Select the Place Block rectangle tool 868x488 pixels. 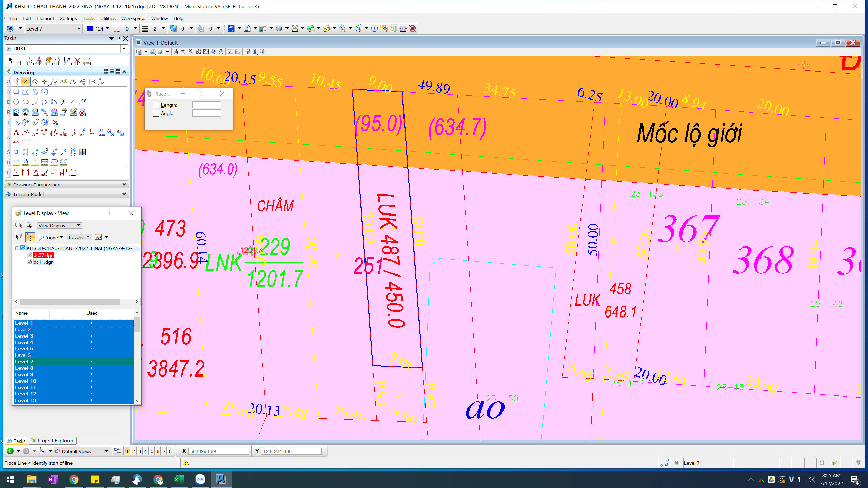pyautogui.click(x=16, y=91)
